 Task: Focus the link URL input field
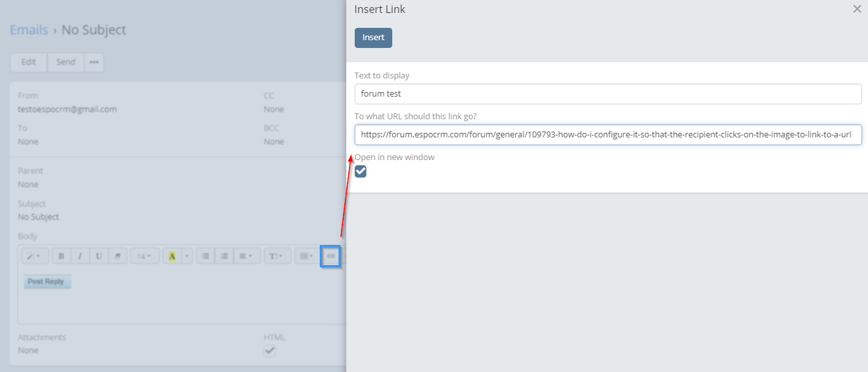pyautogui.click(x=608, y=135)
